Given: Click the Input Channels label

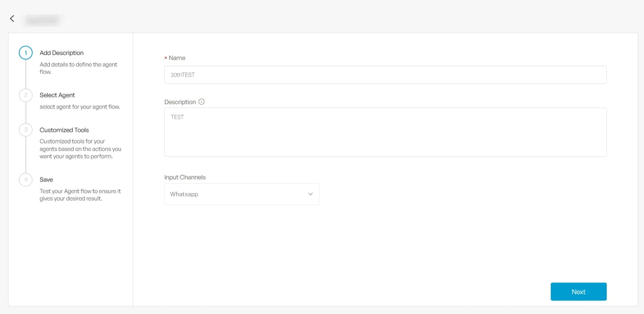Looking at the screenshot, I should (x=185, y=177).
